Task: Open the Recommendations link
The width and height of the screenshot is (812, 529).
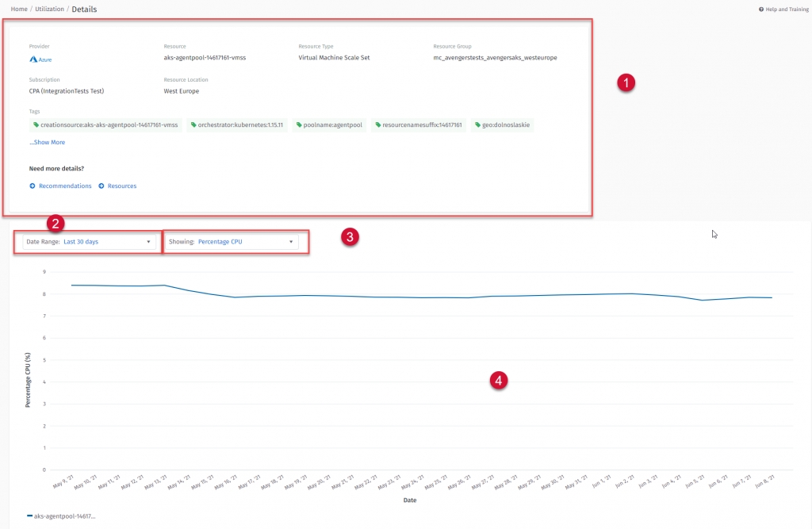Action: 65,186
